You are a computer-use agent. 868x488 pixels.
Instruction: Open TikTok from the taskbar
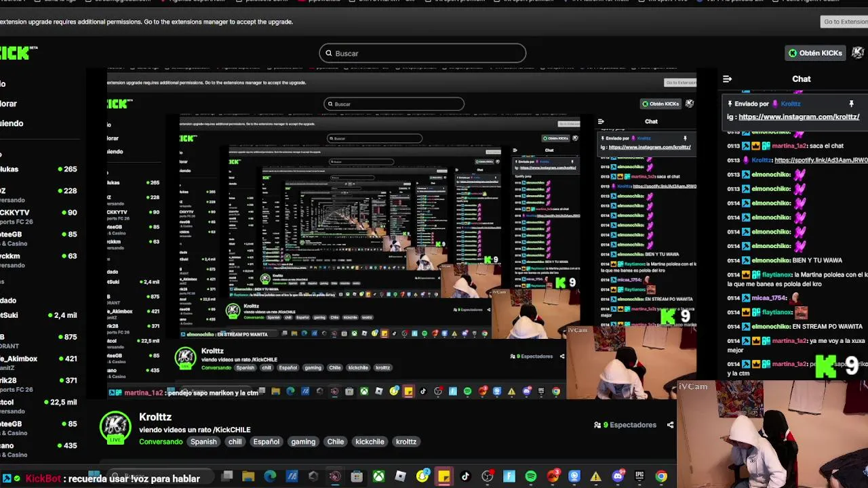465,476
